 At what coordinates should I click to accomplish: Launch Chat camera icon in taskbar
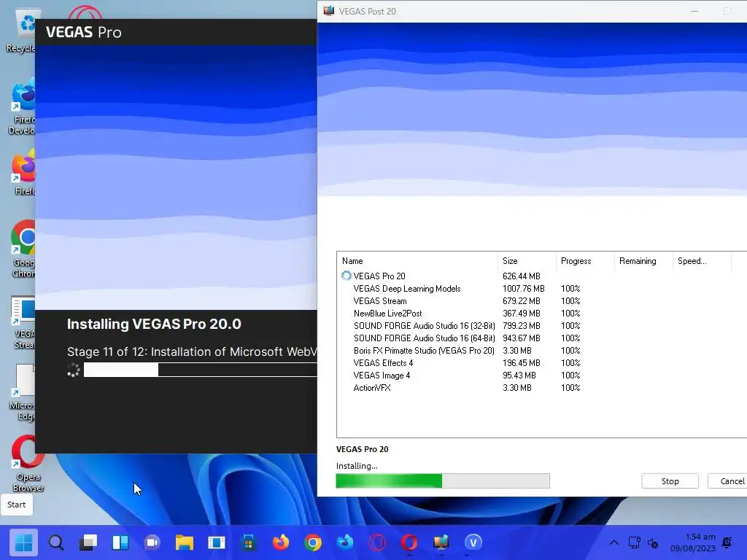[152, 542]
